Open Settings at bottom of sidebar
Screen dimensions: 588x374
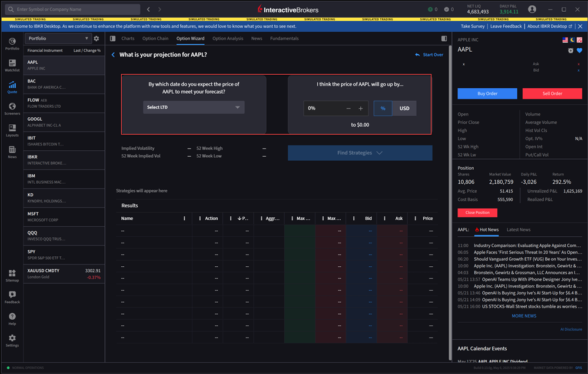12,340
